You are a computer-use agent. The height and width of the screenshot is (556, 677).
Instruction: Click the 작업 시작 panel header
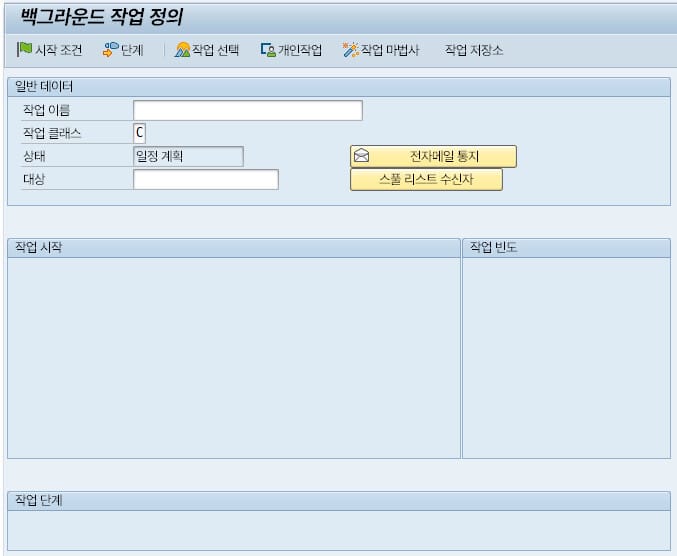39,248
